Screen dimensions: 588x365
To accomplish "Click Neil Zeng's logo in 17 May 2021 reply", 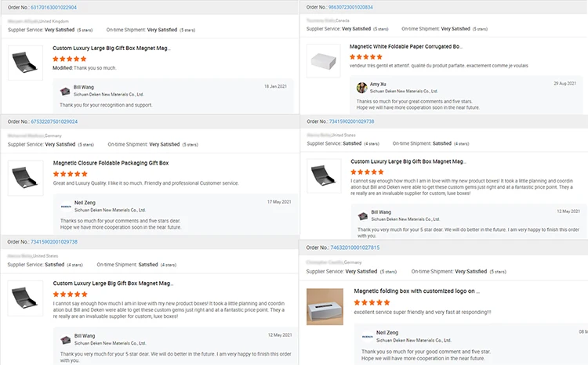I will coord(66,206).
